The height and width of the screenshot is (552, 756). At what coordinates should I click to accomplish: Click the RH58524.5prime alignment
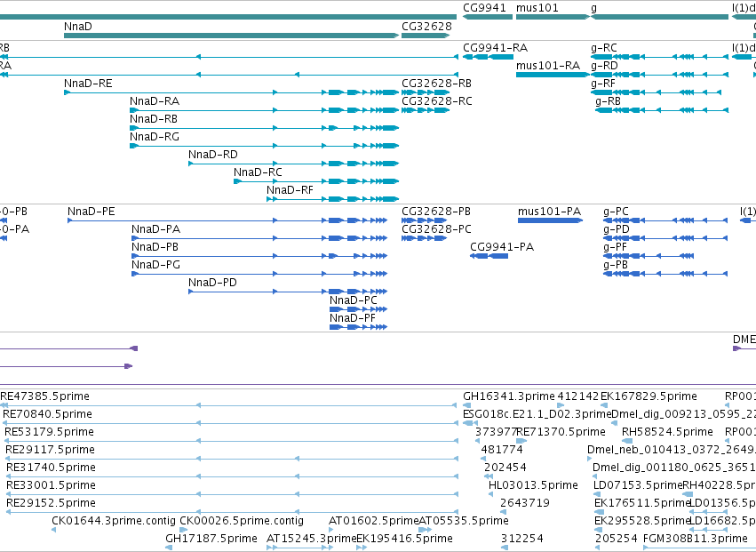point(627,441)
